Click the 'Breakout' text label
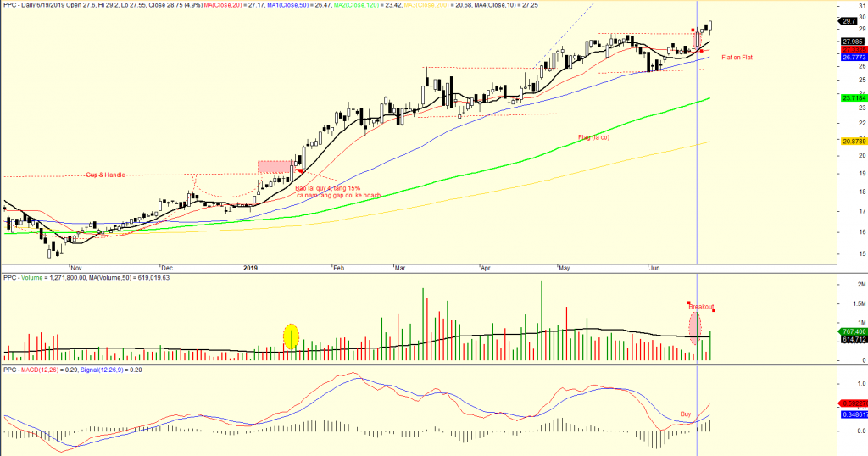The image size is (868, 456). pyautogui.click(x=702, y=306)
